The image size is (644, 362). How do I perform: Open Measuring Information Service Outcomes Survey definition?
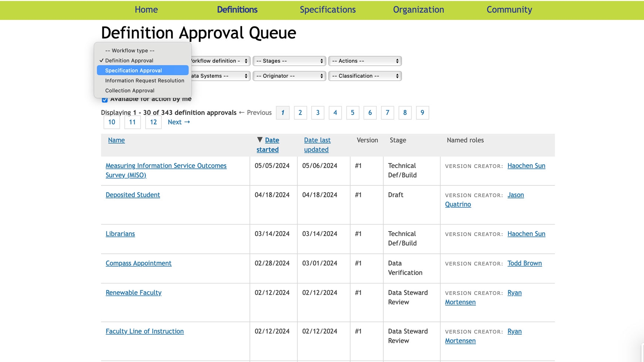166,170
